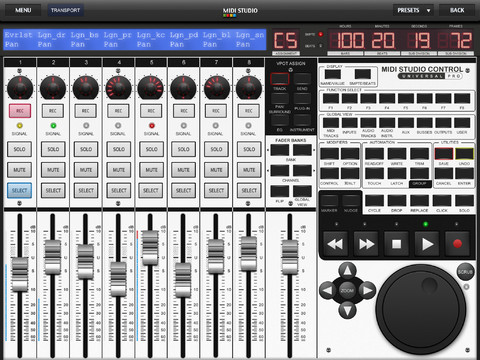Click the master volume fader
This screenshot has height=360, width=480.
[290, 257]
